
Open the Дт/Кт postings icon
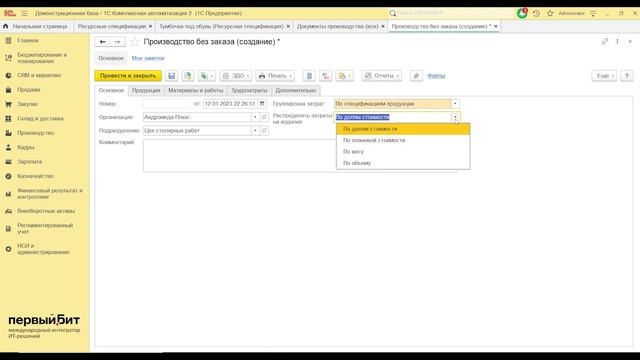pos(325,76)
